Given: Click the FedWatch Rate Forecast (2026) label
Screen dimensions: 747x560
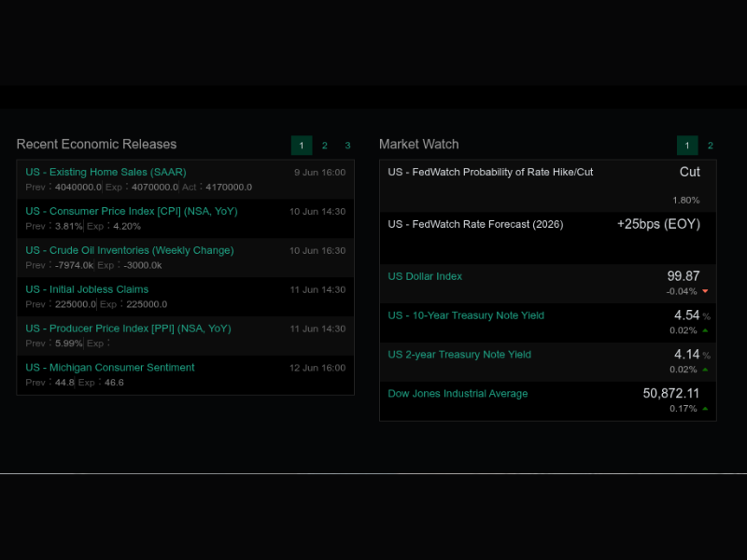Looking at the screenshot, I should [x=475, y=224].
